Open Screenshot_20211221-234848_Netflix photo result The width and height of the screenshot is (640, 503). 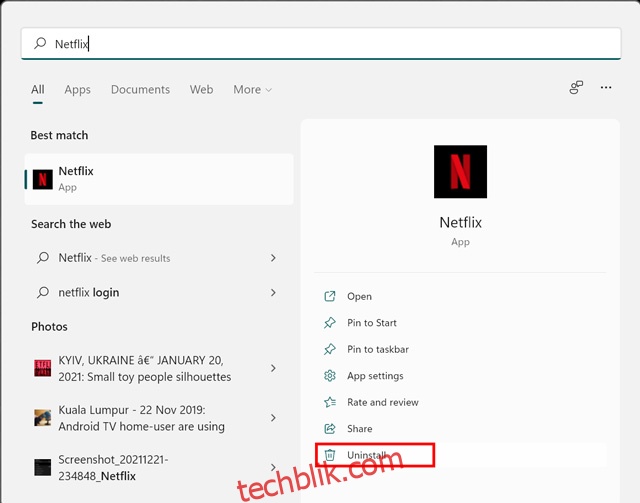(159, 468)
